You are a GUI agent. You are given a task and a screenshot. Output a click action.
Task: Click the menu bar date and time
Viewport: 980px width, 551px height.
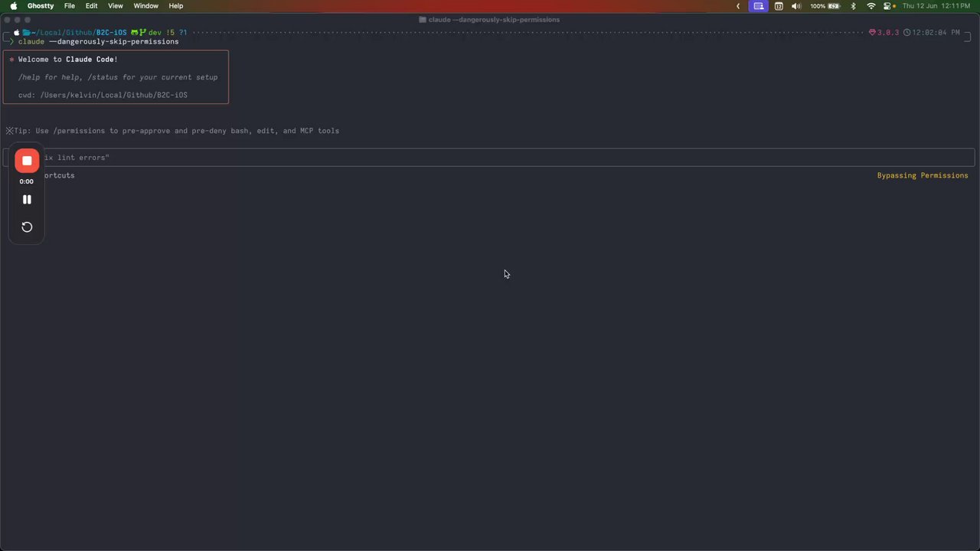(x=935, y=6)
